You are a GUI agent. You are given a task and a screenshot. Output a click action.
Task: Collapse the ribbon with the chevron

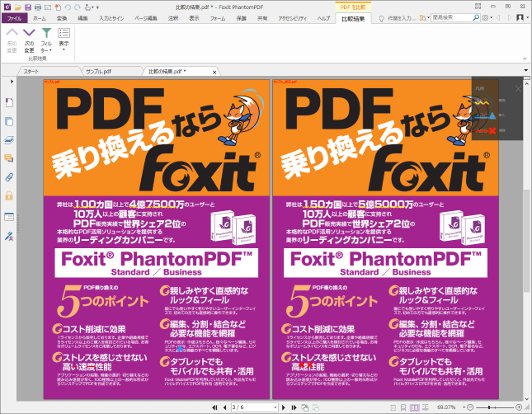pyautogui.click(x=525, y=59)
